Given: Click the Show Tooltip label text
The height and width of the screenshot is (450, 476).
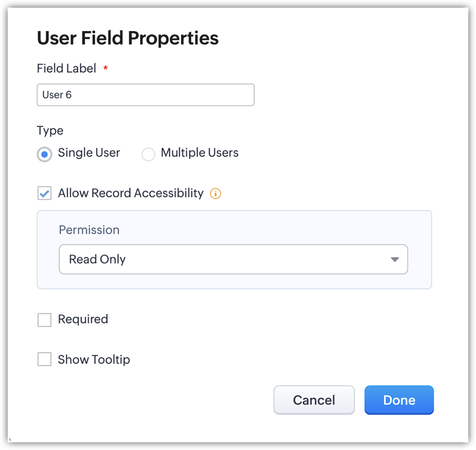Looking at the screenshot, I should pos(94,360).
